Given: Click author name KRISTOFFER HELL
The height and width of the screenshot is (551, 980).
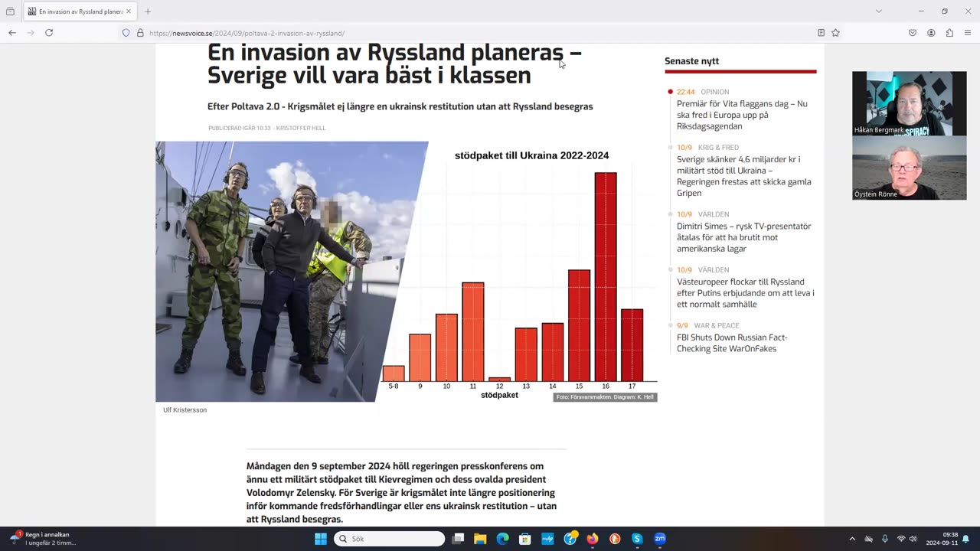Looking at the screenshot, I should (301, 128).
